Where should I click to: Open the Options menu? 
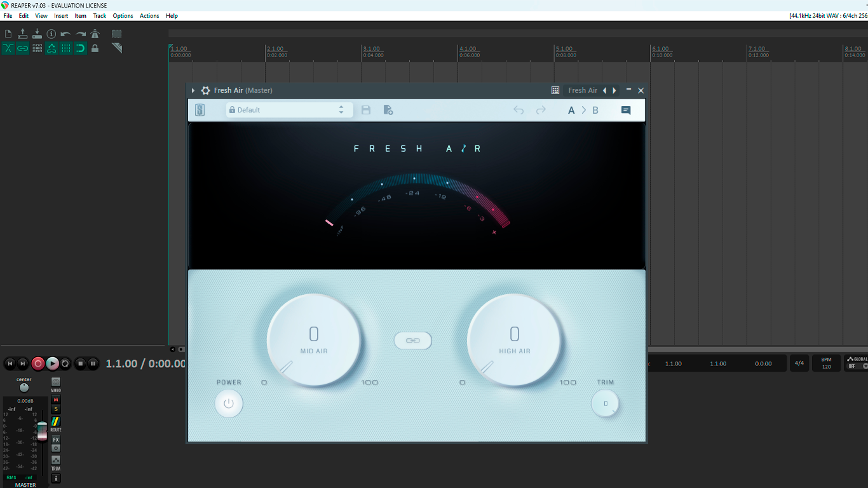coord(123,16)
